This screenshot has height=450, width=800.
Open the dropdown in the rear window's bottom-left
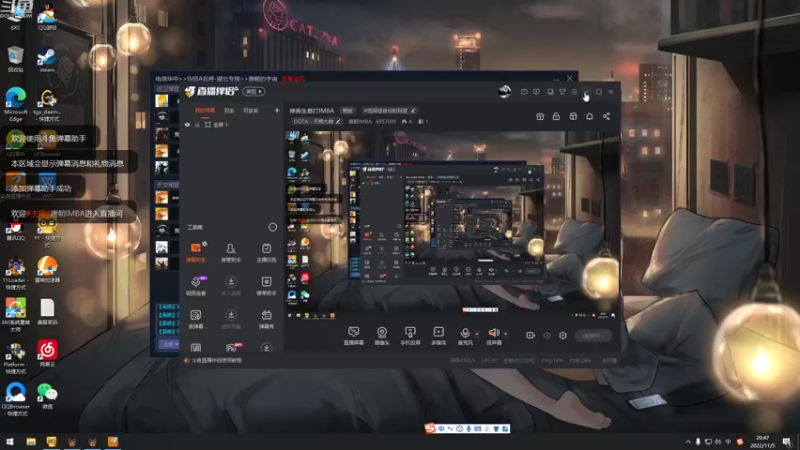(x=169, y=344)
